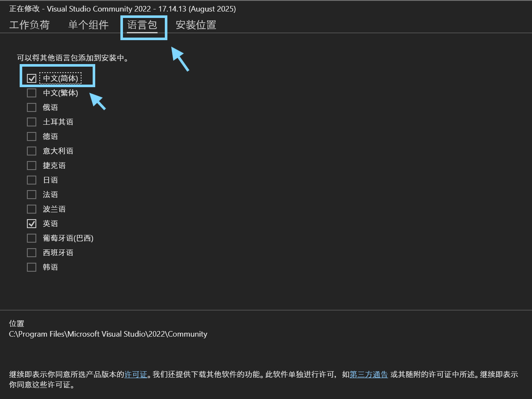532x399 pixels.
Task: Uncheck the 英语 language pack
Action: [31, 223]
